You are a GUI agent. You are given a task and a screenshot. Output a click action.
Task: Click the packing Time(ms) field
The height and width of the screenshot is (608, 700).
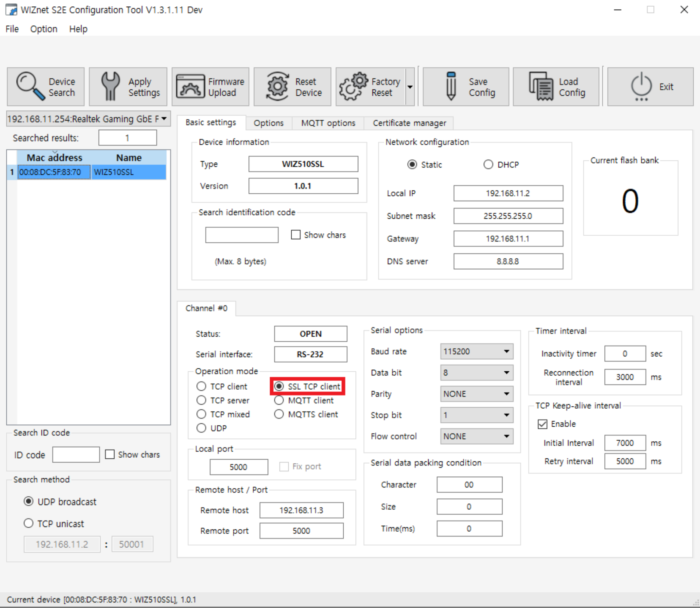click(469, 529)
